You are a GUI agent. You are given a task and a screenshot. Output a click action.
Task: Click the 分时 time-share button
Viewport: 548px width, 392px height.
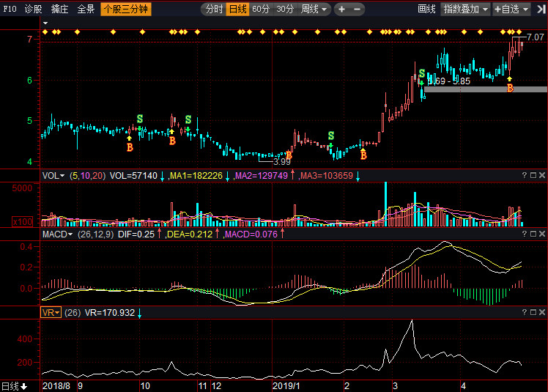(213, 10)
